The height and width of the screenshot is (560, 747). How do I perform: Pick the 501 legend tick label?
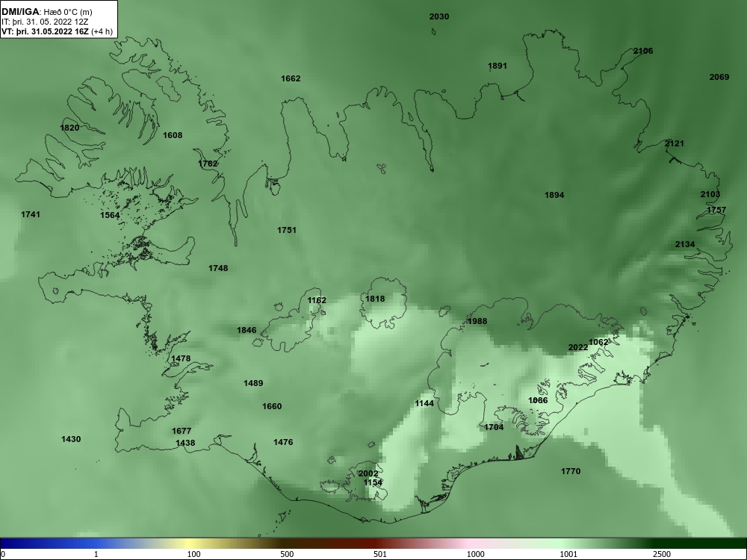point(380,554)
